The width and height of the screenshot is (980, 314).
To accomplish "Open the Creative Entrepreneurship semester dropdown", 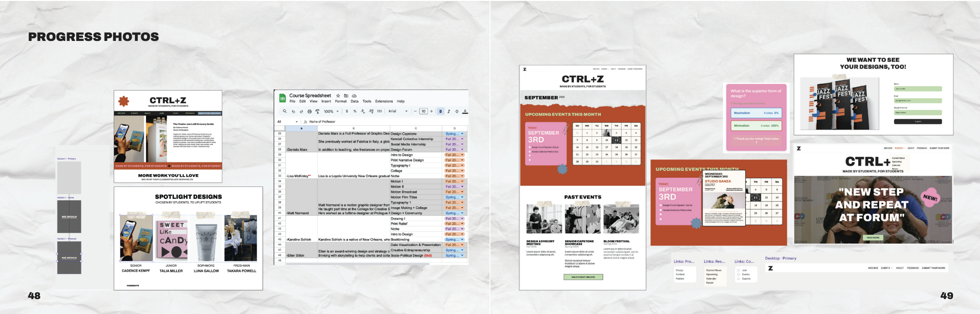I will point(454,250).
